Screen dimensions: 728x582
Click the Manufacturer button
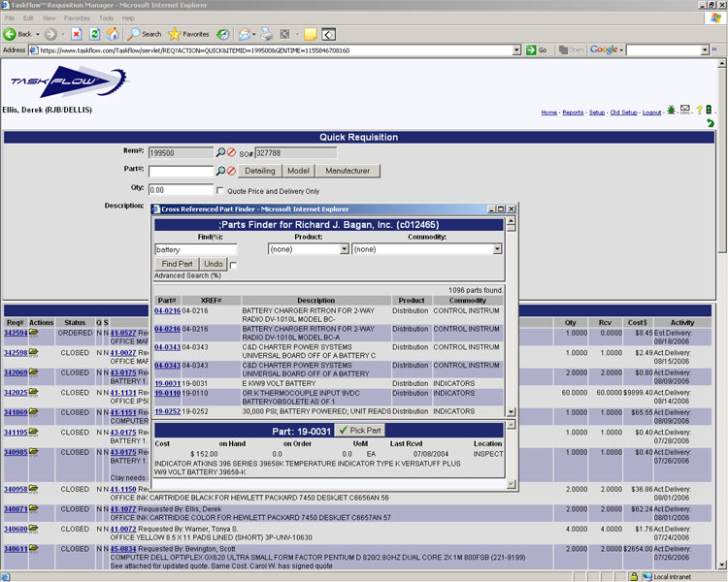[347, 171]
